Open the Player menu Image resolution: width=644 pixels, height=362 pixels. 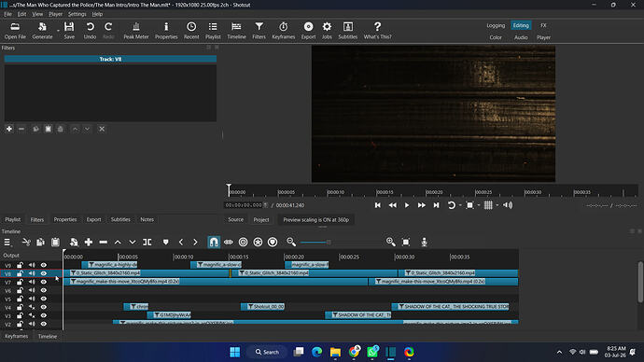click(55, 14)
